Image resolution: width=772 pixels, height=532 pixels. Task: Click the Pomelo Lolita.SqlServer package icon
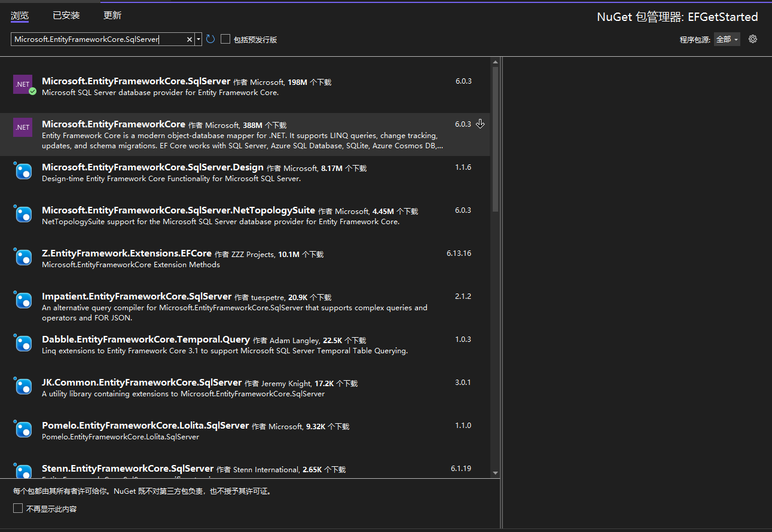[x=23, y=429]
